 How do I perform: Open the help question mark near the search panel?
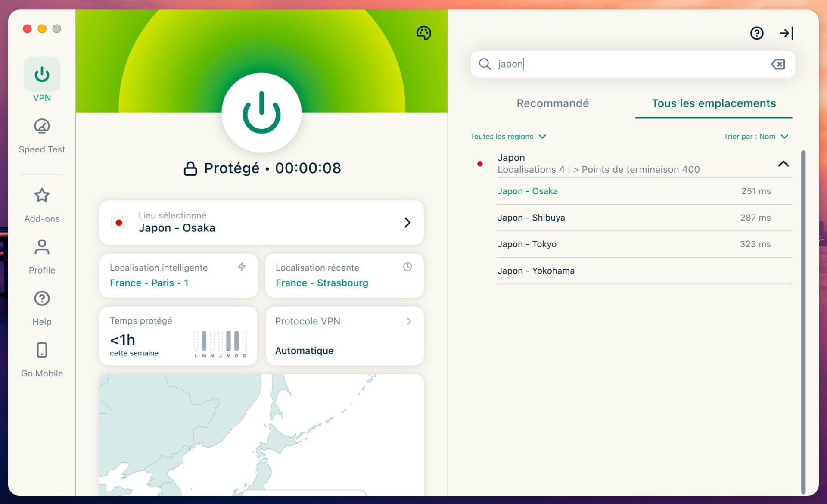coord(757,33)
